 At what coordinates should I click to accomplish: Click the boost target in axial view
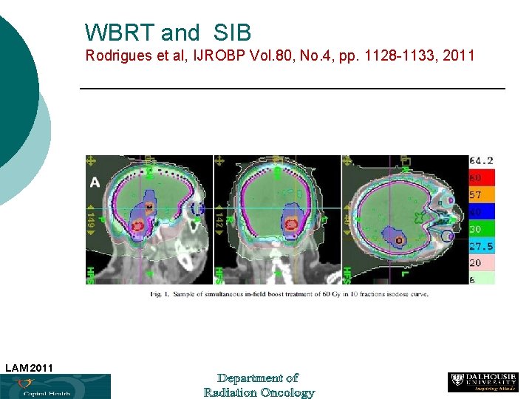pyautogui.click(x=400, y=240)
